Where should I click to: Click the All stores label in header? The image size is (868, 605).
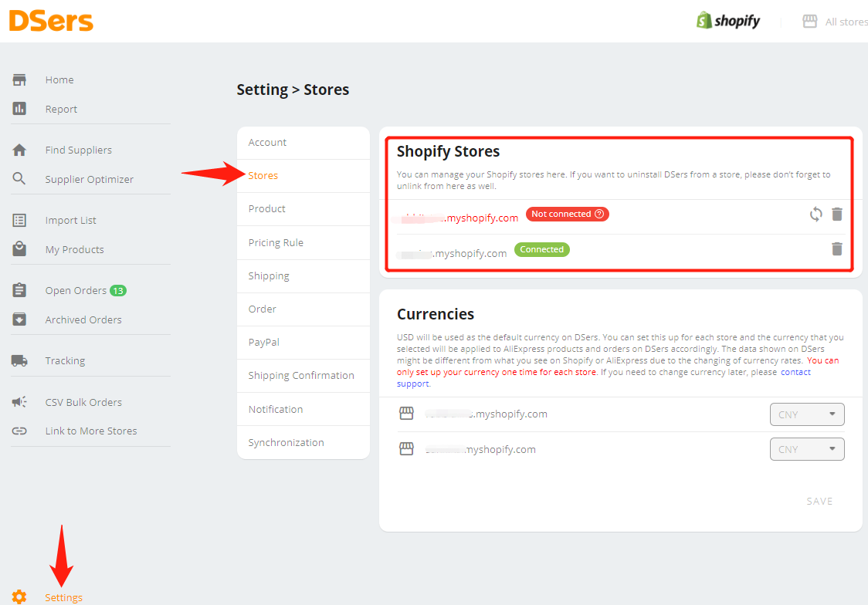(846, 22)
